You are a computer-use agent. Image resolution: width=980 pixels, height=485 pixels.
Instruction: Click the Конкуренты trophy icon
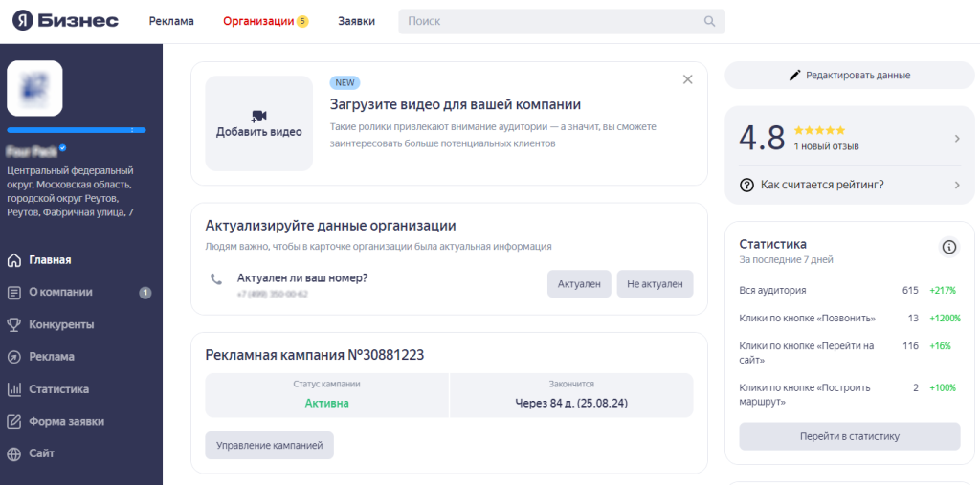13,325
